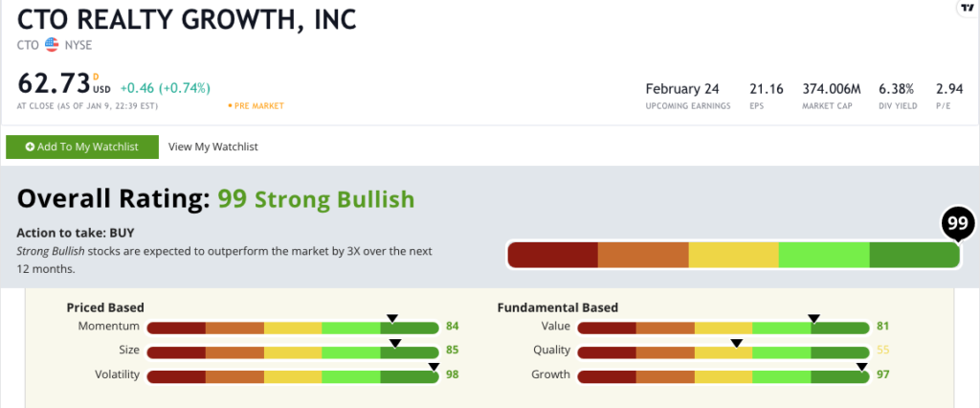Select the February 24 upcoming earnings date
Image resolution: width=980 pixels, height=408 pixels.
[682, 89]
